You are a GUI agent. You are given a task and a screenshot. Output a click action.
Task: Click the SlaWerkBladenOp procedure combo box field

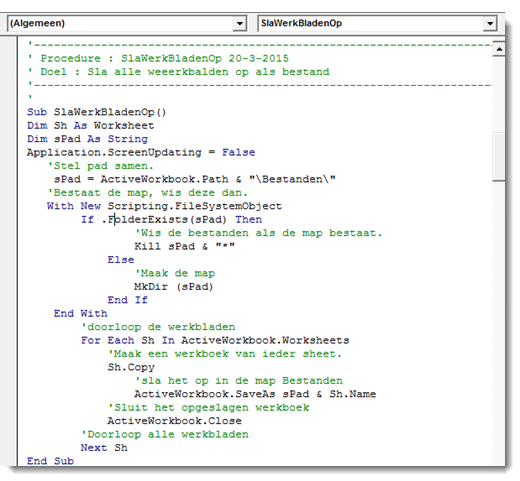coord(377,24)
